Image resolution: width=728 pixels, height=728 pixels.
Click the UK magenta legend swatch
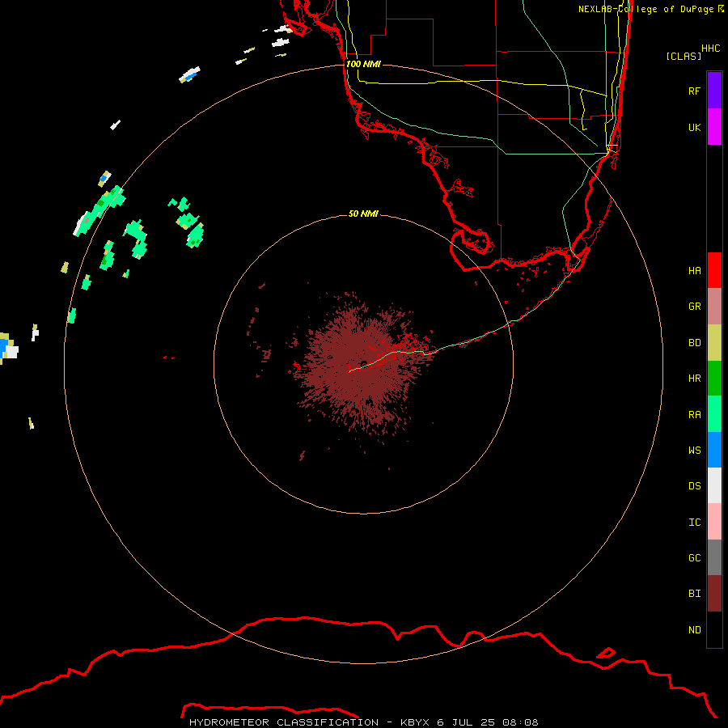click(714, 127)
